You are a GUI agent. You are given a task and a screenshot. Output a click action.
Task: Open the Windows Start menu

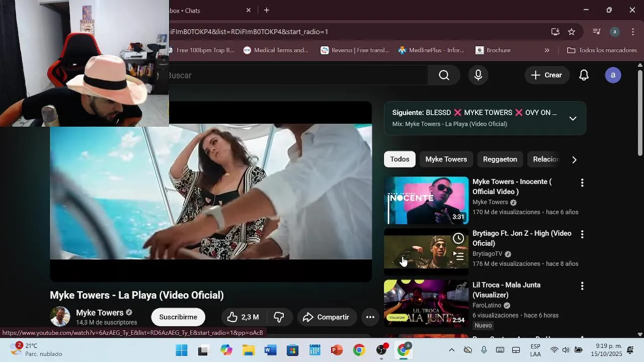182,350
